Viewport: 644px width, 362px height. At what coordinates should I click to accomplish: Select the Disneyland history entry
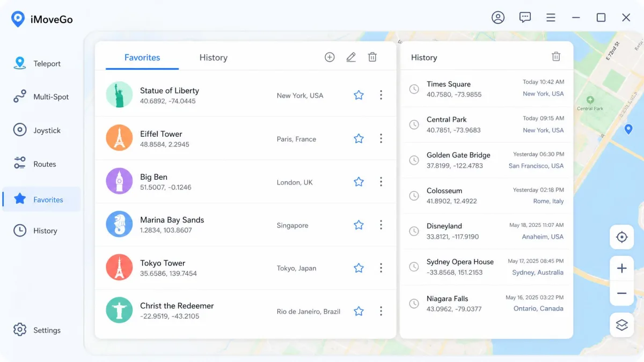tap(486, 231)
